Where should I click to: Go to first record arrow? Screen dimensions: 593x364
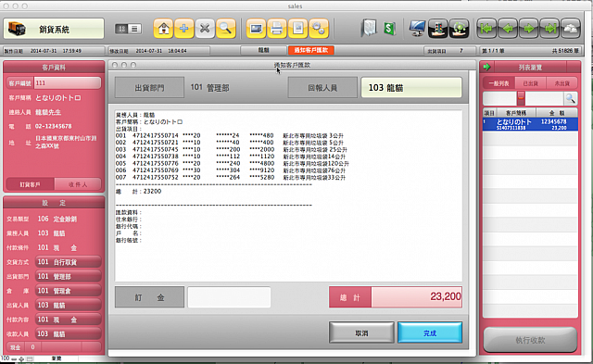(486, 29)
